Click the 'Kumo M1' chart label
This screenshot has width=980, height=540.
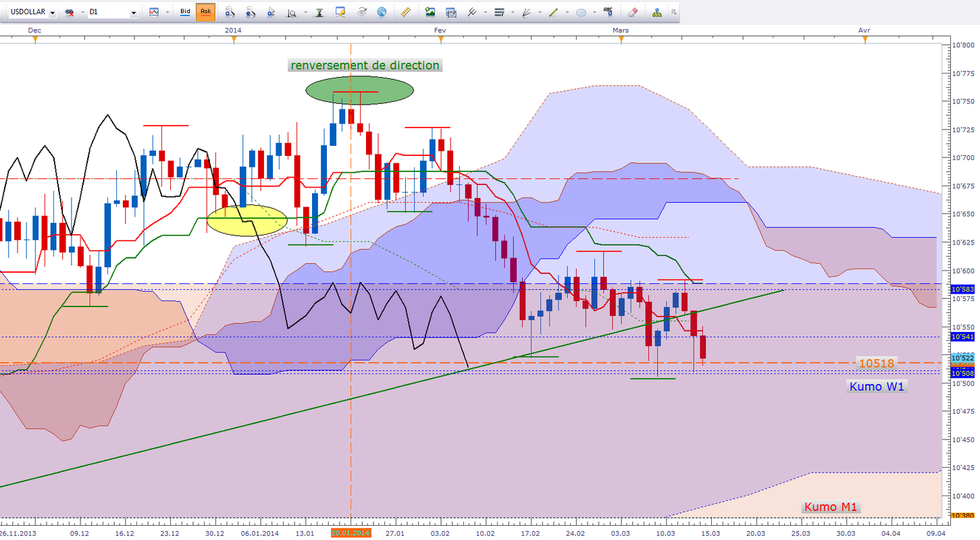[831, 507]
